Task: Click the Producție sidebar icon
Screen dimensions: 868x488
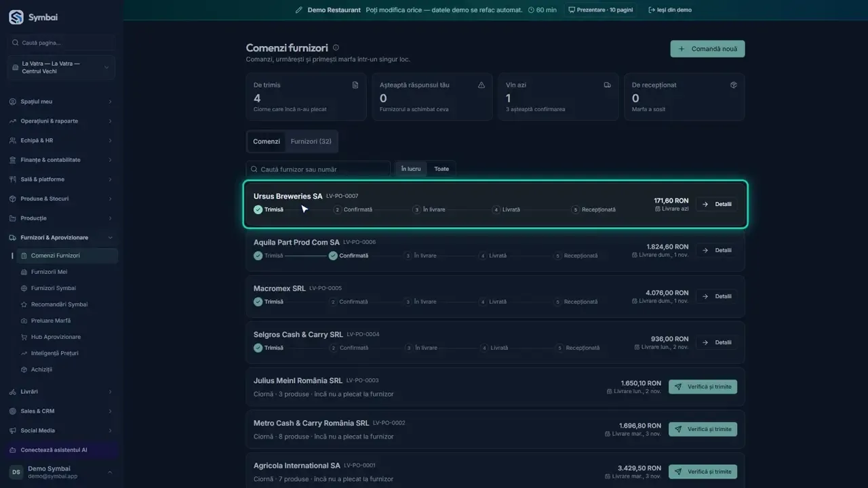Action: pos(13,218)
